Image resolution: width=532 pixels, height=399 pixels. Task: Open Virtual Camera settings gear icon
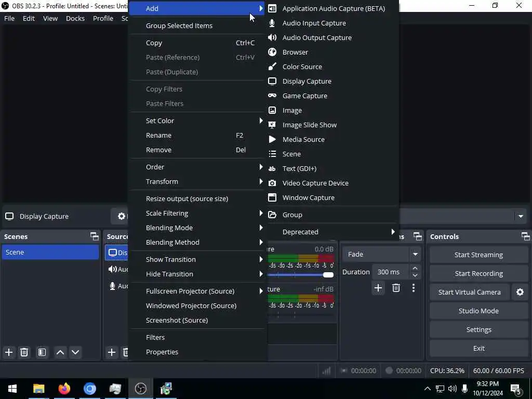coord(520,292)
